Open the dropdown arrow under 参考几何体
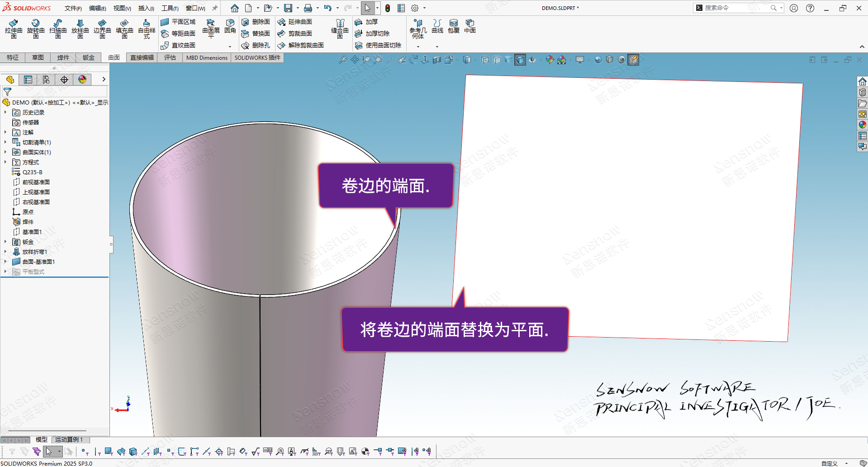 418,46
